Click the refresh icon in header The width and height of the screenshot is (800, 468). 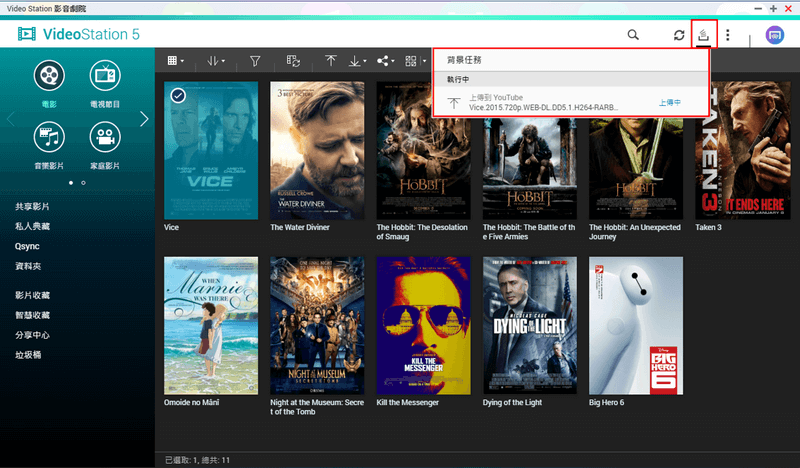pyautogui.click(x=679, y=35)
